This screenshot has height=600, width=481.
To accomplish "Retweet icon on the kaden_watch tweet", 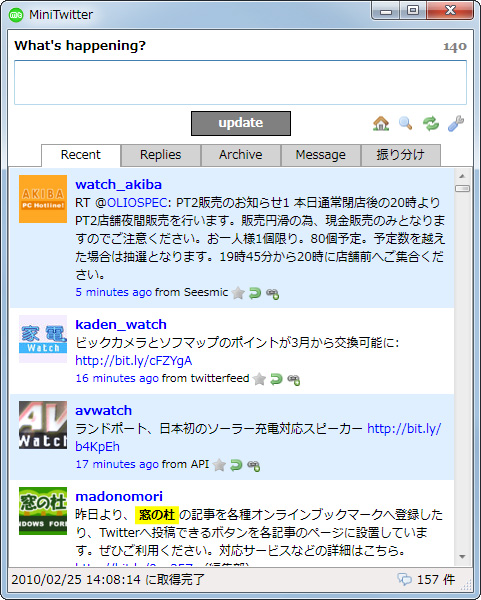I will [293, 380].
